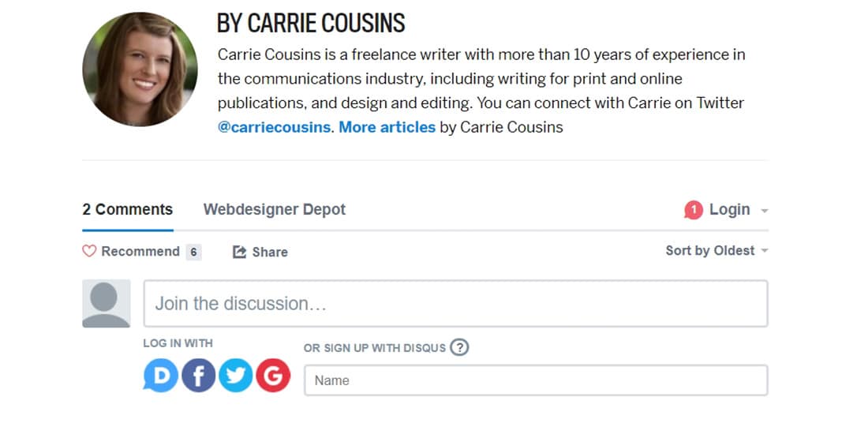Log in with the Disqus icon
This screenshot has width=868, height=423.
pyautogui.click(x=161, y=376)
